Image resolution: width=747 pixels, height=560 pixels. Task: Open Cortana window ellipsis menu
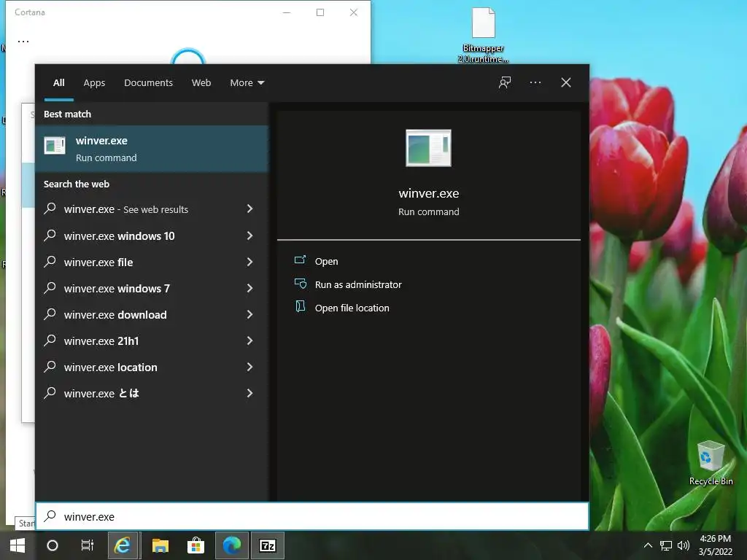click(x=23, y=42)
